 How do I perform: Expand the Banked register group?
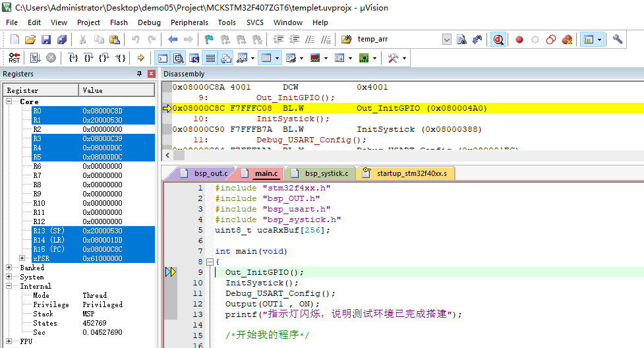(x=9, y=268)
